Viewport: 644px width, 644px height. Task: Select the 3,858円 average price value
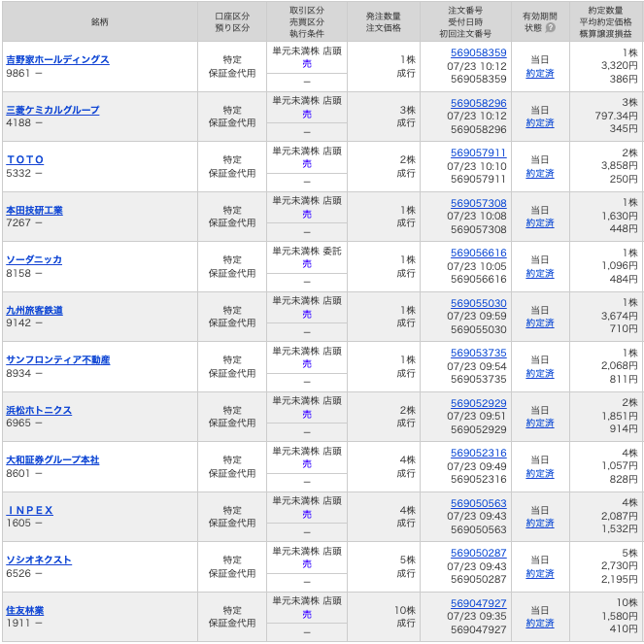(x=620, y=165)
